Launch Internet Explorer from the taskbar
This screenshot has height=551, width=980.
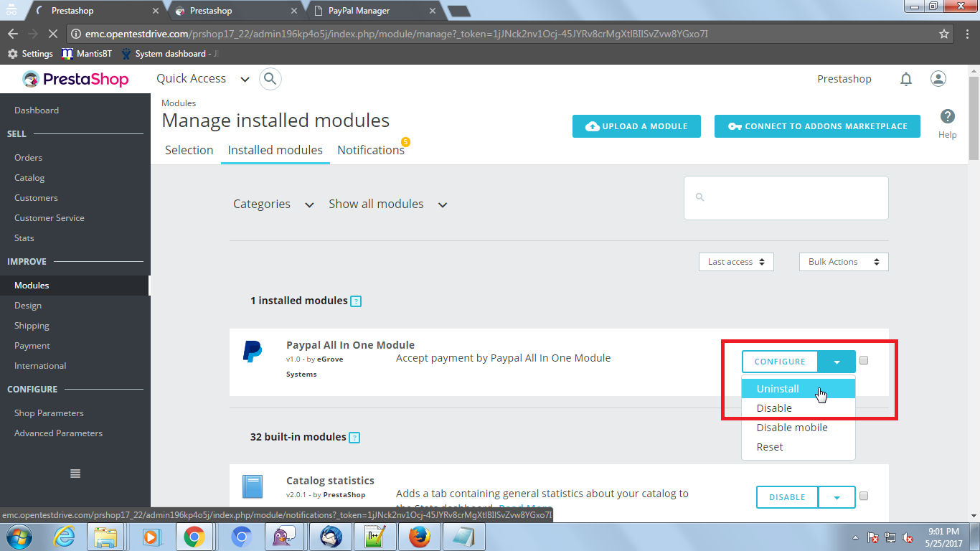coord(65,537)
